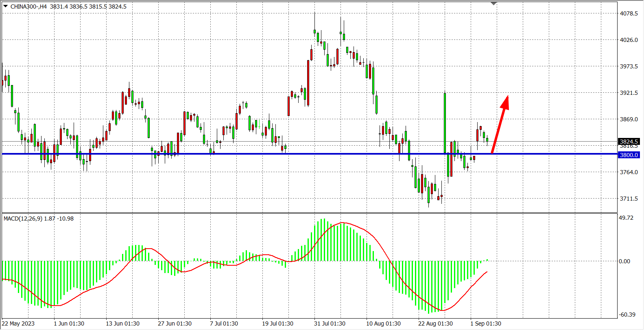The width and height of the screenshot is (644, 330).
Task: Click the 4078.5 price scale label
Action: 629,13
